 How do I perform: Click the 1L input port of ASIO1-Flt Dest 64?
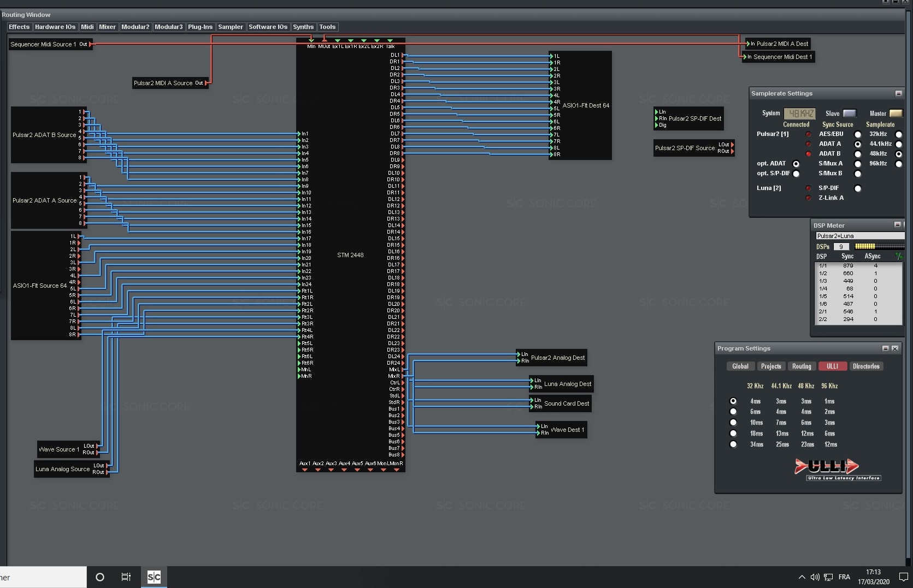(x=552, y=56)
